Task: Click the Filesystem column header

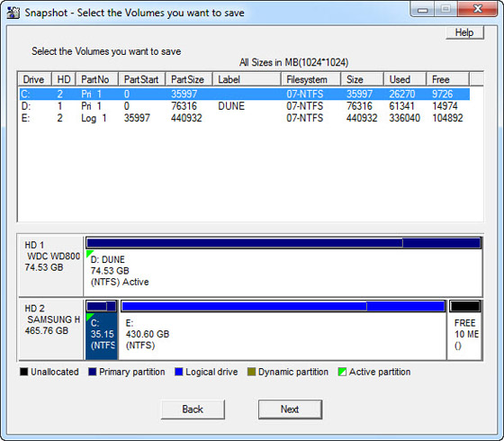Action: [310, 79]
